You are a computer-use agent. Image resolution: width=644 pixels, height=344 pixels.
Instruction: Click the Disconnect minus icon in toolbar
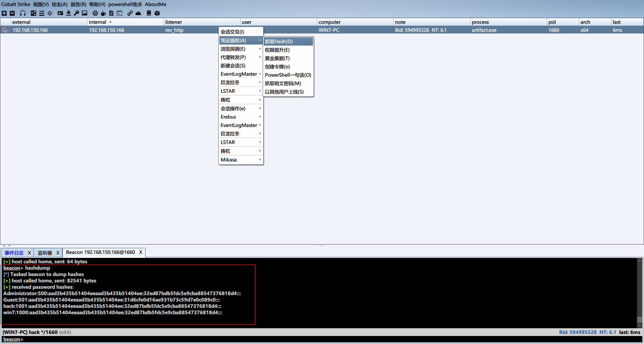(12, 13)
